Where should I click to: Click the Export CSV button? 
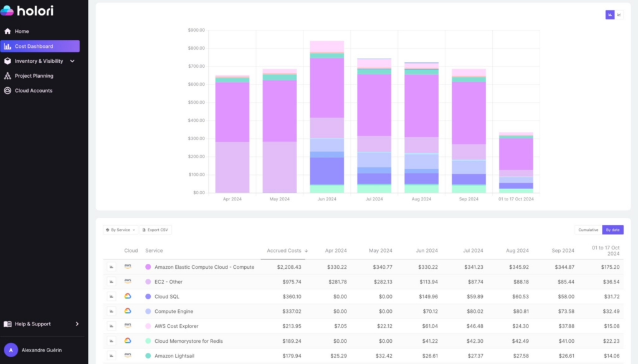(155, 230)
